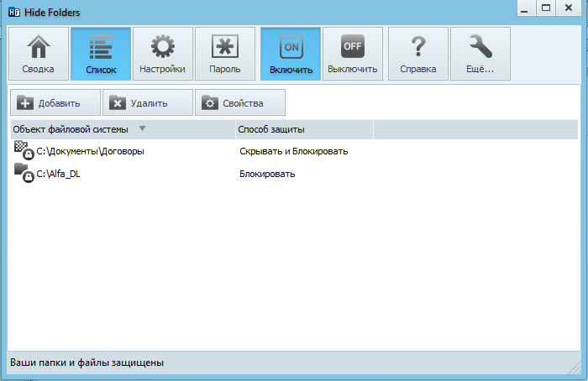Click Блокировать protection value for Alfa_DL
Viewport: 588px width, 381px height.
(x=267, y=175)
